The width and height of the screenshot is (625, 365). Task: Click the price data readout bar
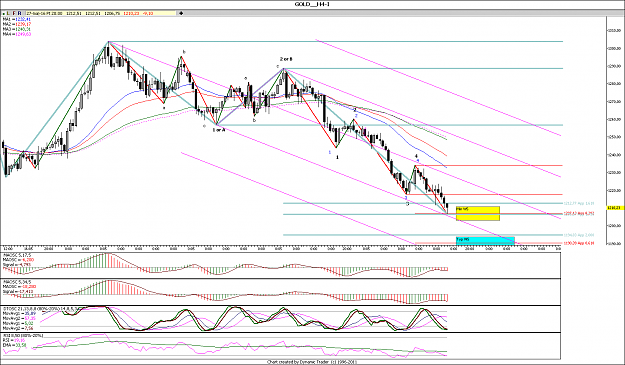(x=100, y=13)
